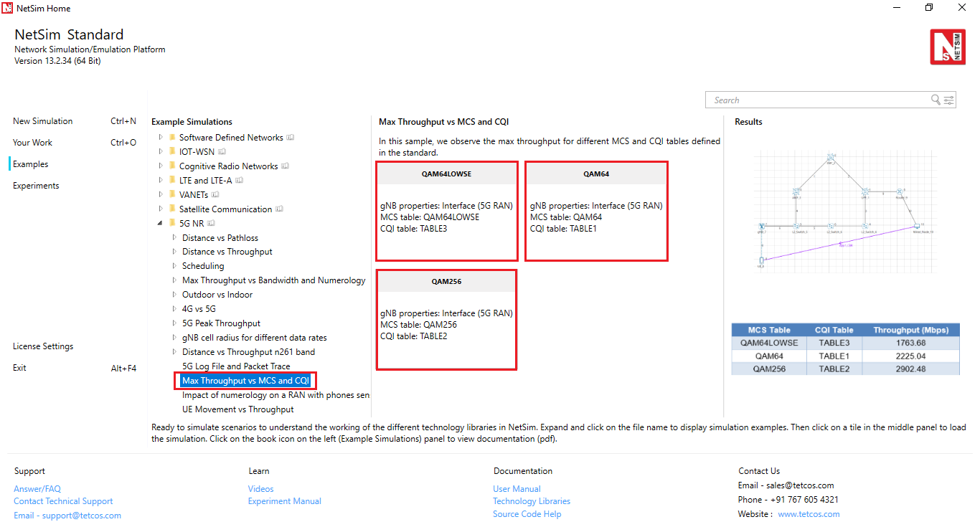Image resolution: width=980 pixels, height=522 pixels.
Task: Select UE Movement vs Throughput item
Action: click(238, 409)
